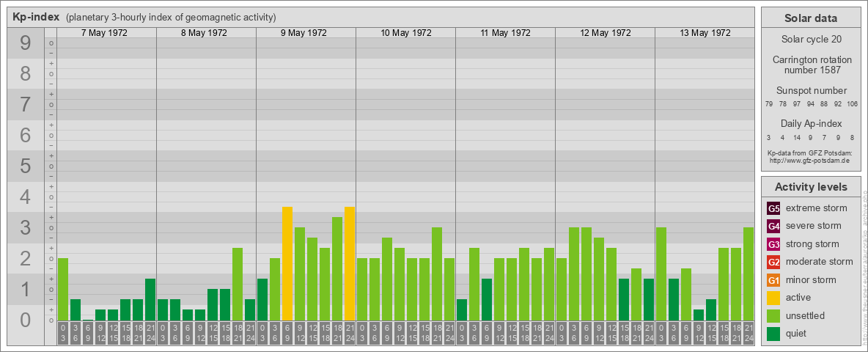
Task: Select the 'Activity levels' panel heading
Action: pyautogui.click(x=811, y=187)
